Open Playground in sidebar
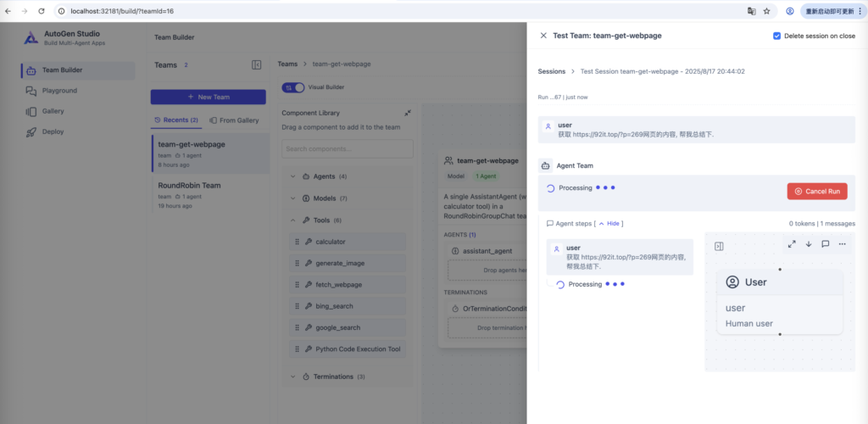The width and height of the screenshot is (868, 424). [x=59, y=91]
